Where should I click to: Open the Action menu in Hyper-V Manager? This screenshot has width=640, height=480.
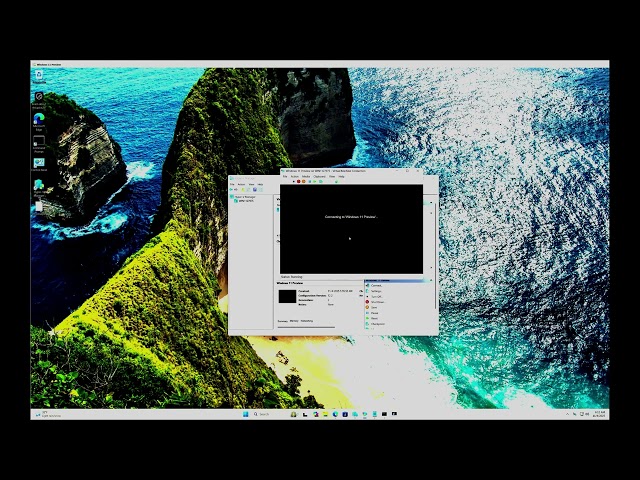point(241,184)
